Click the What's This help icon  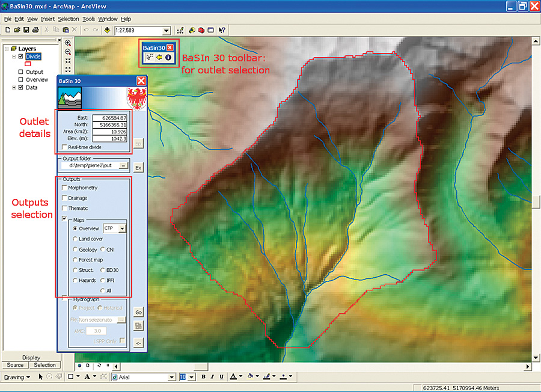[222, 30]
